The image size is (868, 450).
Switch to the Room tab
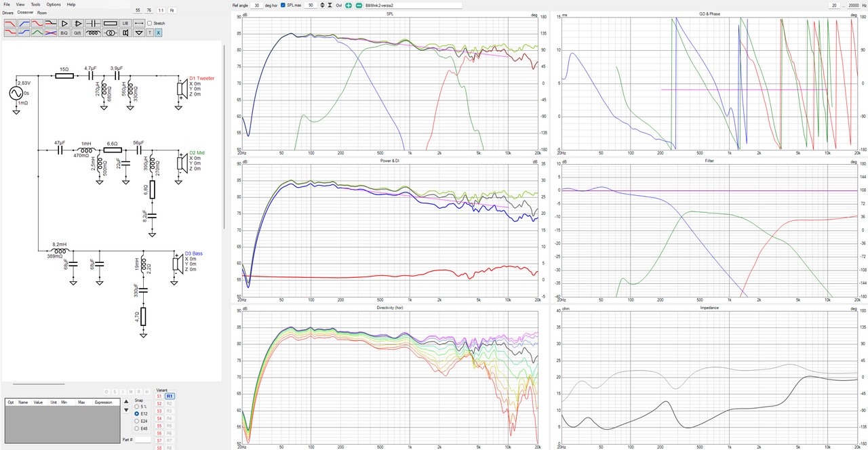42,12
